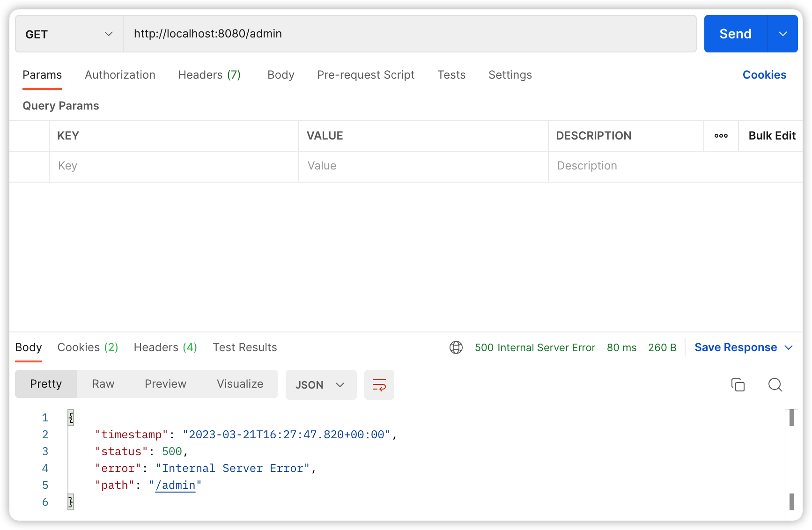The width and height of the screenshot is (812, 530).
Task: Copy response body with copy icon
Action: pyautogui.click(x=738, y=385)
